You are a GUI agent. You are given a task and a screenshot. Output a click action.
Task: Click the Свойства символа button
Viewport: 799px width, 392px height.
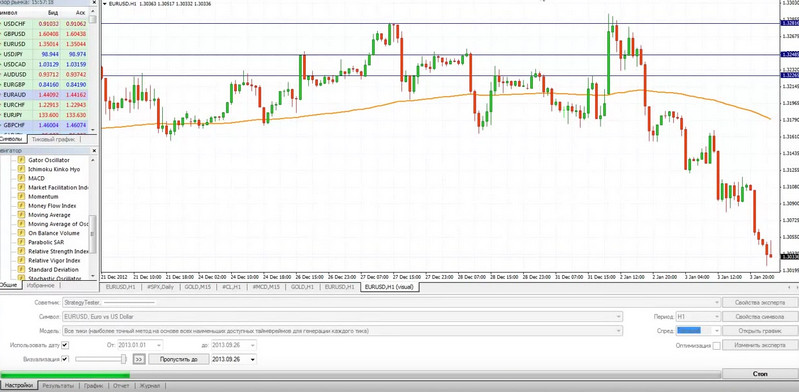point(759,317)
